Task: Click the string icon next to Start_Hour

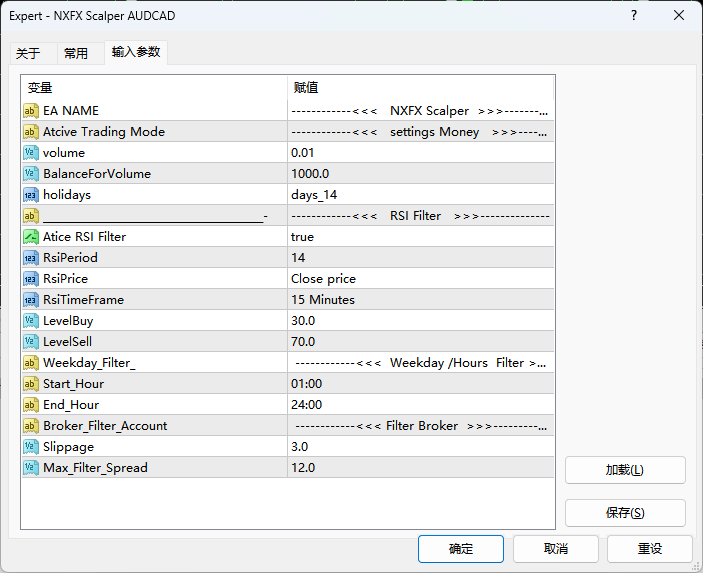Action: tap(30, 384)
